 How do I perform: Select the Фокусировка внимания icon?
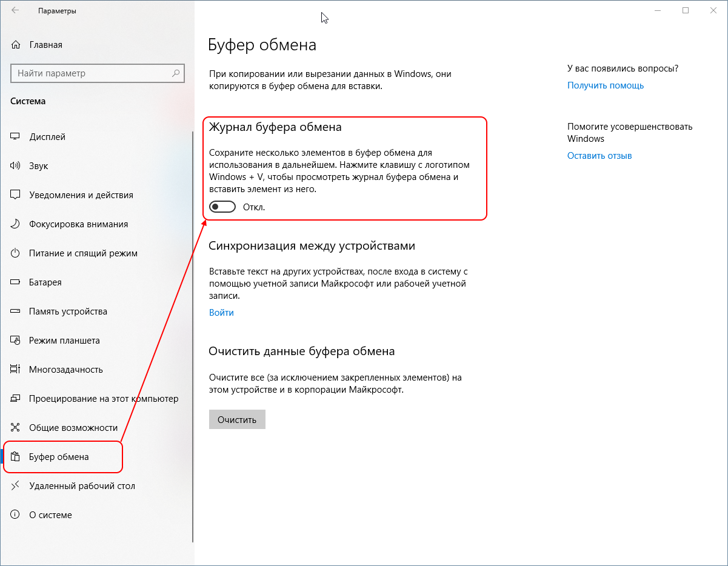coord(14,224)
